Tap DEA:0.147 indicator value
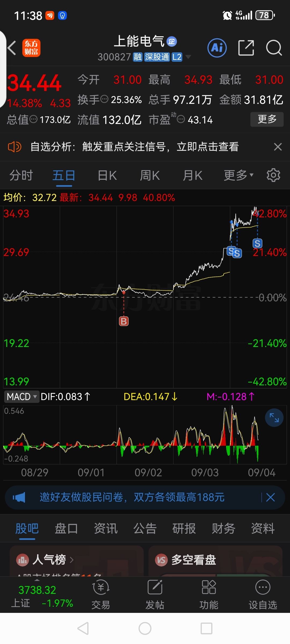290x644 pixels. tap(151, 397)
